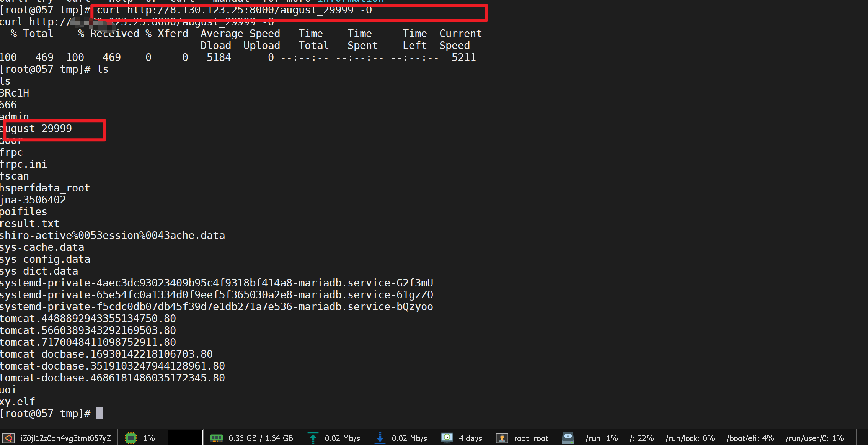This screenshot has height=445, width=868.
Task: Open the 8.130.123.25 URL link
Action: pos(185,10)
